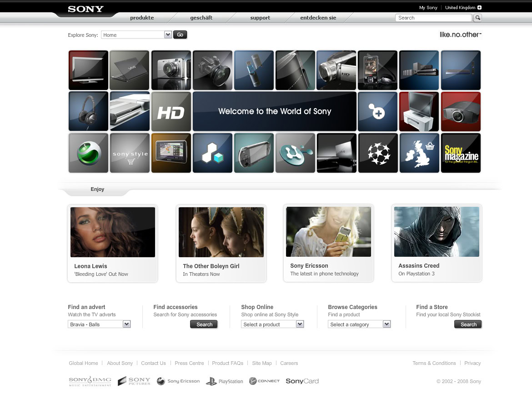532x404 pixels.
Task: Open the Product FAQs footer link
Action: click(x=228, y=363)
